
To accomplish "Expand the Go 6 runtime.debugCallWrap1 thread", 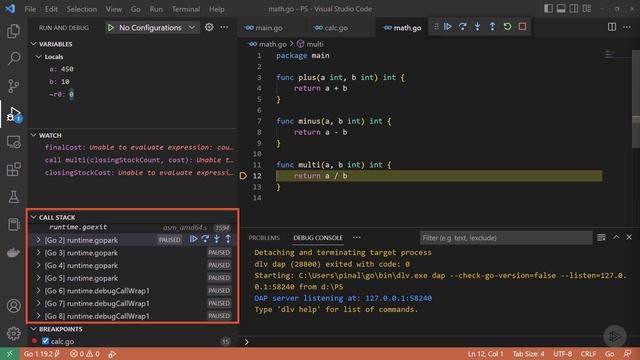I will tap(39, 291).
